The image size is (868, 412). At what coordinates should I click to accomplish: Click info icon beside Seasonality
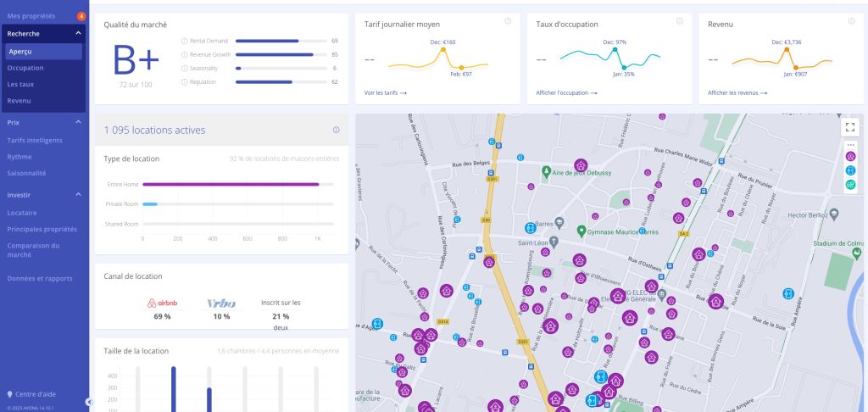tap(184, 68)
